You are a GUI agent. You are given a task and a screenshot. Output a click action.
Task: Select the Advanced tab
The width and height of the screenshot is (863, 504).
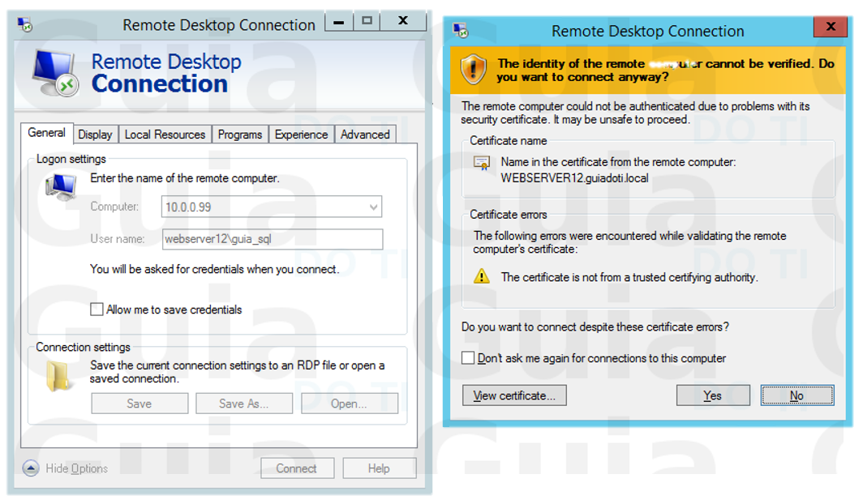point(364,135)
